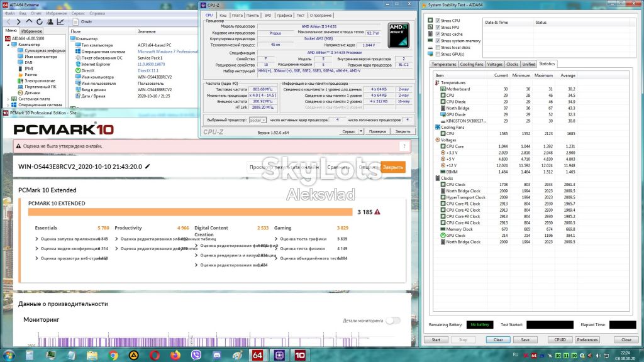The image size is (644, 362).
Task: Click the question mark in pink warning bar
Action: tap(404, 146)
